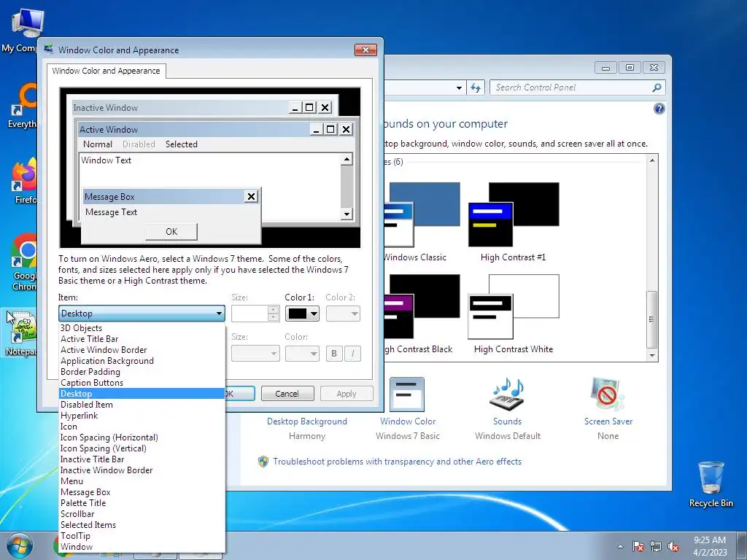This screenshot has width=747, height=560.
Task: Choose Active Title Bar from the list
Action: (142, 338)
